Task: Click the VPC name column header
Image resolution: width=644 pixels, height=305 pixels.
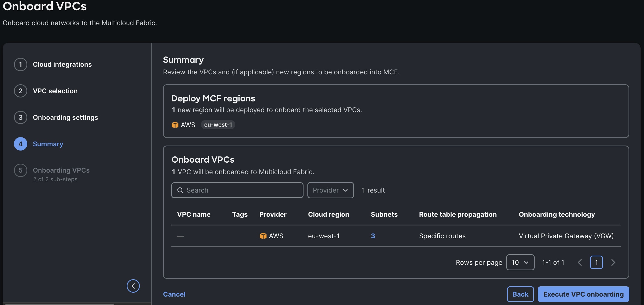Action: [x=194, y=214]
